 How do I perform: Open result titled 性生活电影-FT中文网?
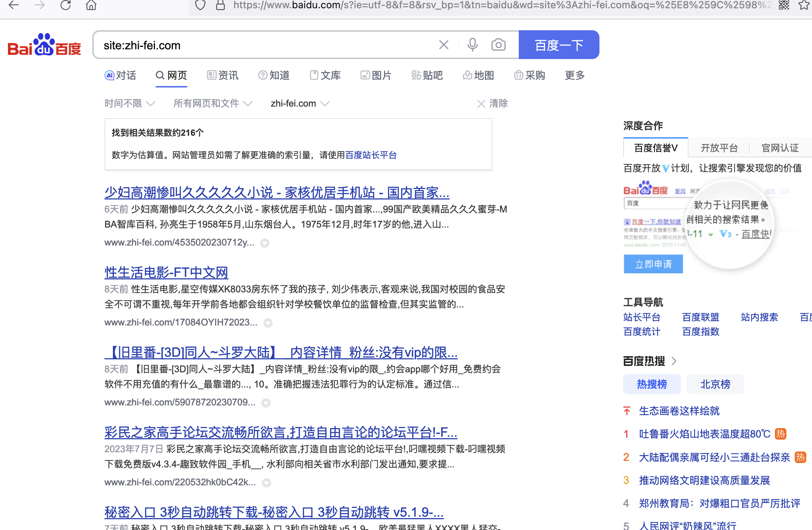(166, 273)
